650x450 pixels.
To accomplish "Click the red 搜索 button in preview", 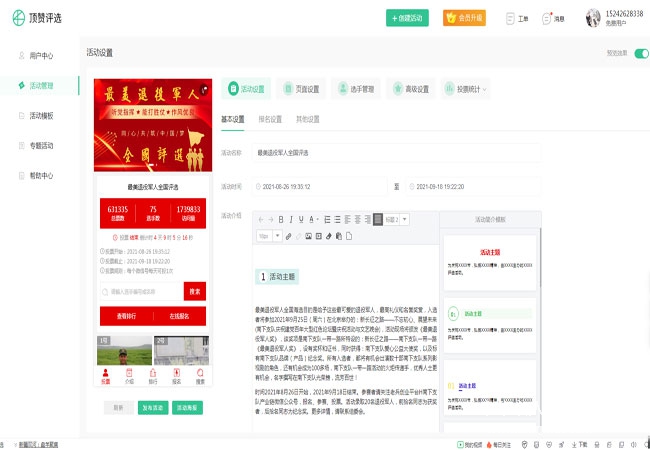I will pos(195,292).
